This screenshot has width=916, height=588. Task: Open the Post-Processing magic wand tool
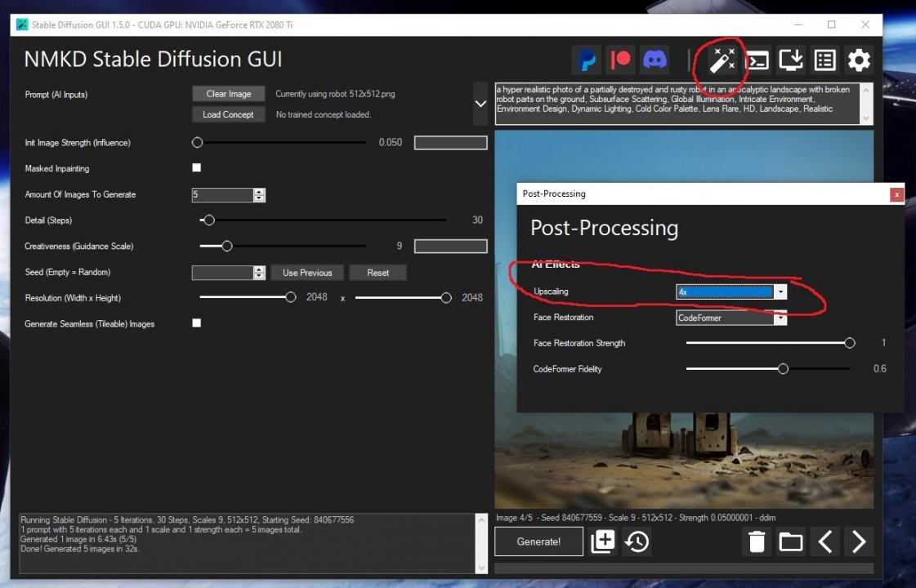point(722,60)
